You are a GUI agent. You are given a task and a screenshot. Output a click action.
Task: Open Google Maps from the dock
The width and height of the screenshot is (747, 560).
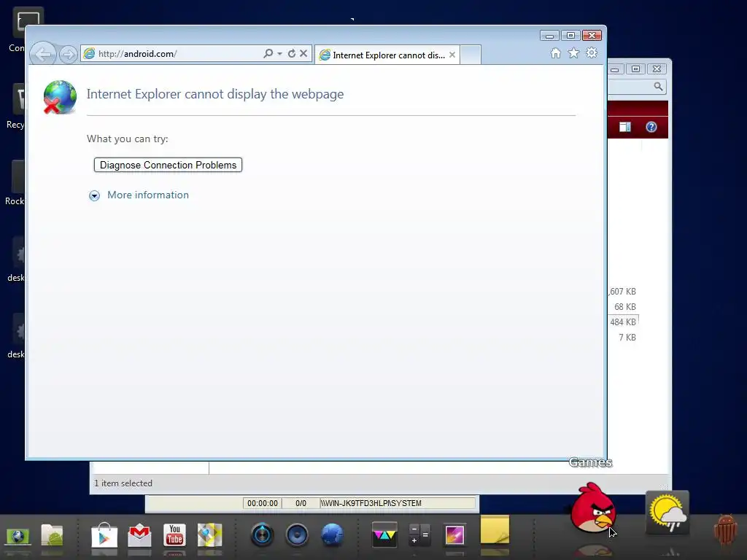point(209,534)
